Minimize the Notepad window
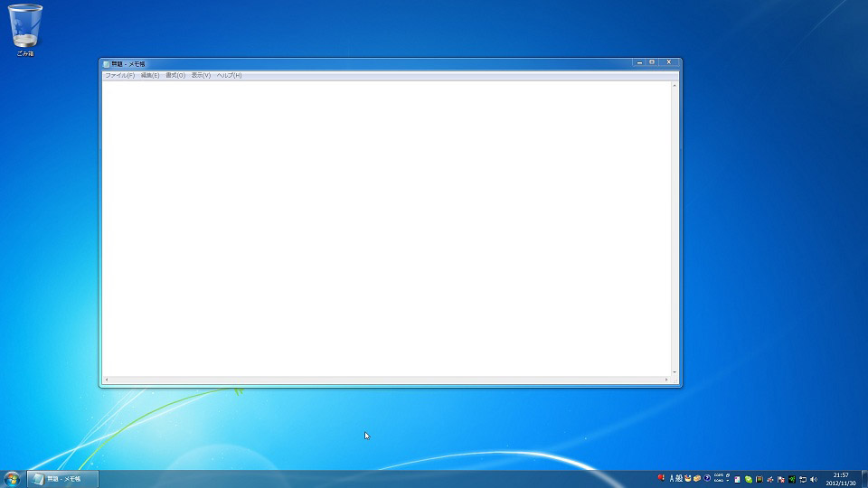The width and height of the screenshot is (868, 488). click(639, 62)
